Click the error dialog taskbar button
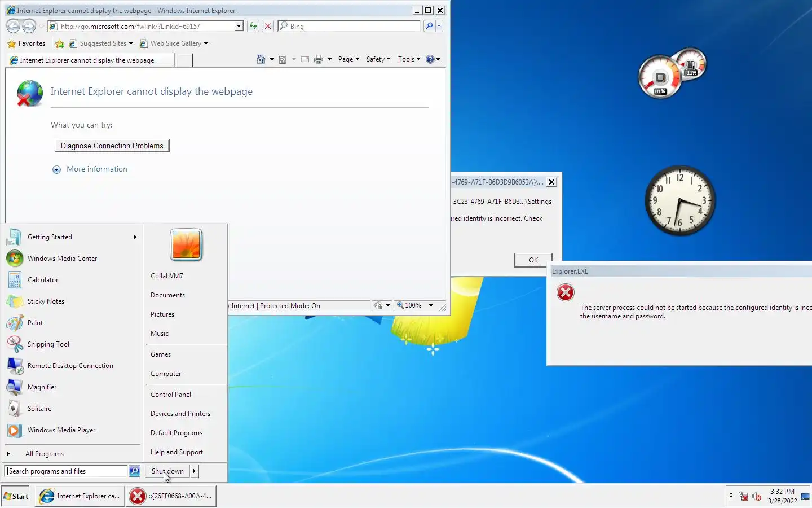The image size is (812, 508). pos(171,496)
